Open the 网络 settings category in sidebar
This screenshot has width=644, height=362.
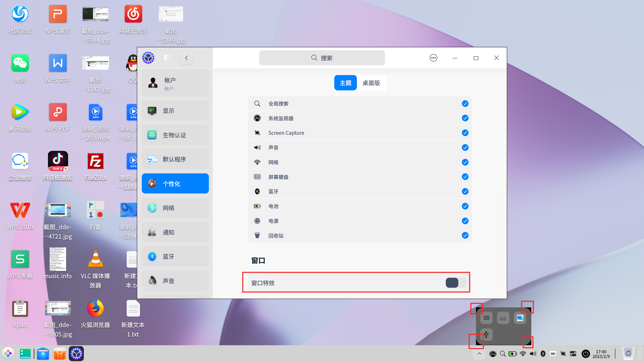tap(175, 208)
